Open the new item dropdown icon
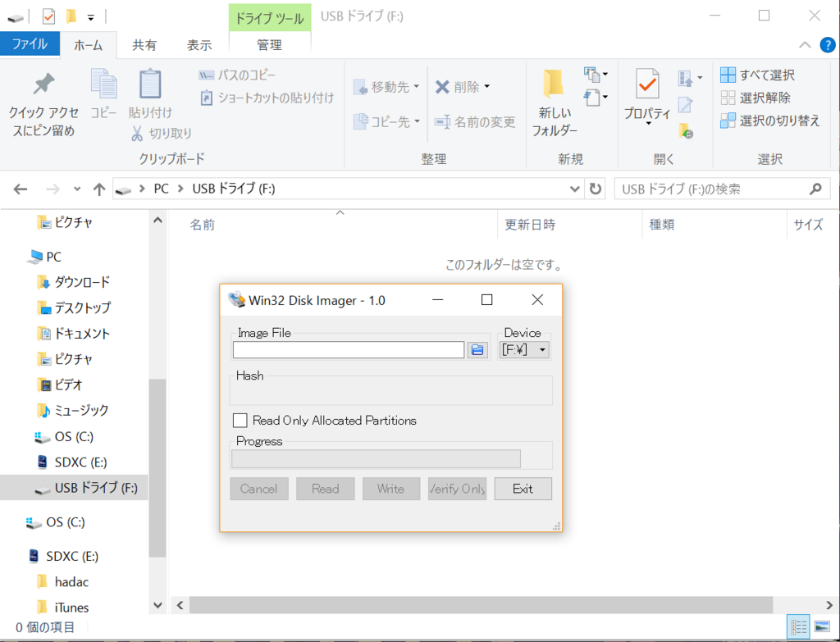Viewport: 840px width, 642px height. click(x=596, y=75)
